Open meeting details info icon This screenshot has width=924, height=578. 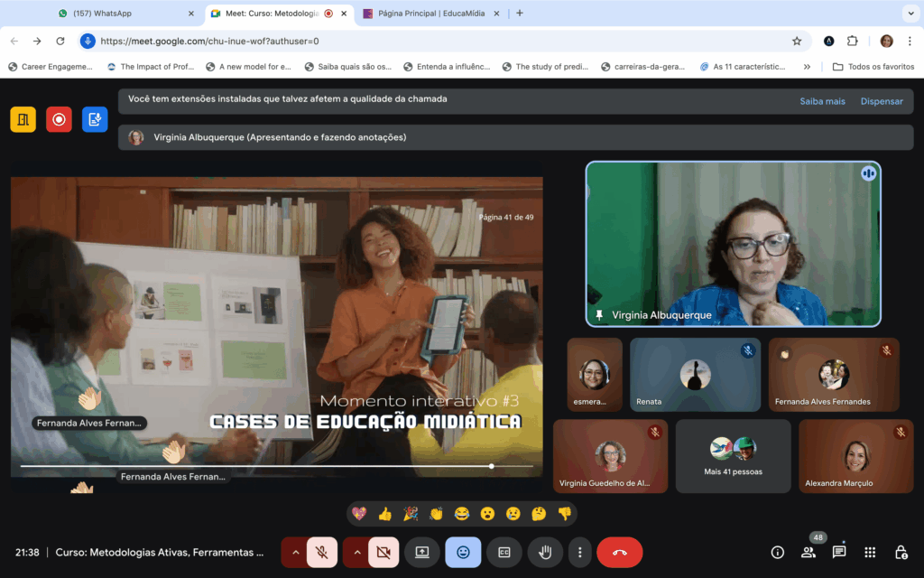pos(777,552)
